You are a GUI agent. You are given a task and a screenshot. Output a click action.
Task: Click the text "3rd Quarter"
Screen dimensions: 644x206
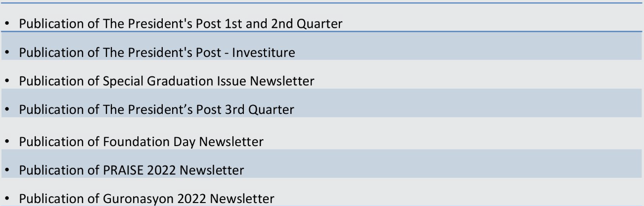(259, 110)
